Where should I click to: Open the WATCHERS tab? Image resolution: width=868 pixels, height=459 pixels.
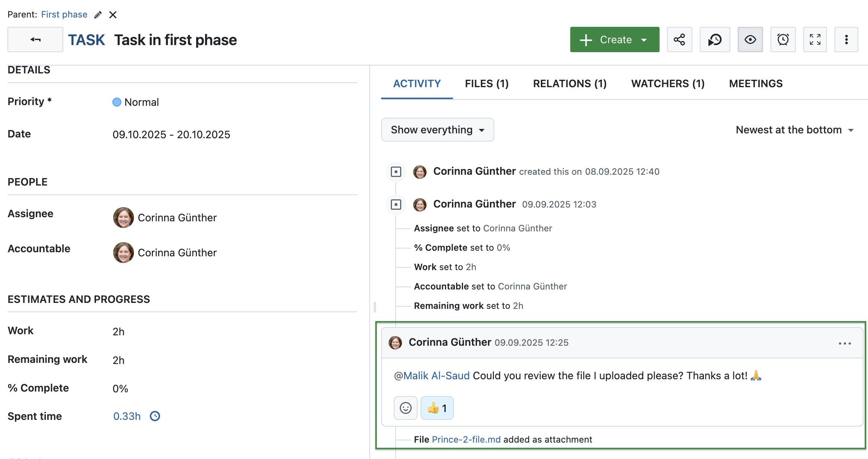(667, 83)
